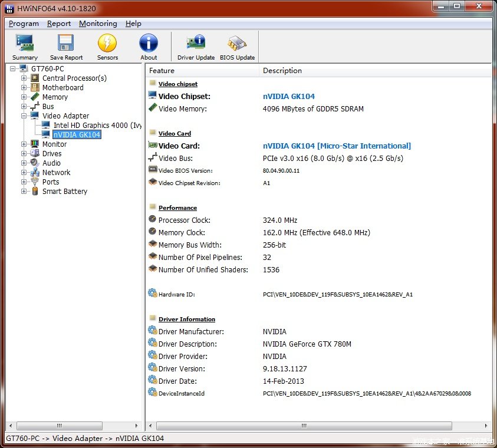
Task: Open the Monitoring menu
Action: pyautogui.click(x=98, y=24)
